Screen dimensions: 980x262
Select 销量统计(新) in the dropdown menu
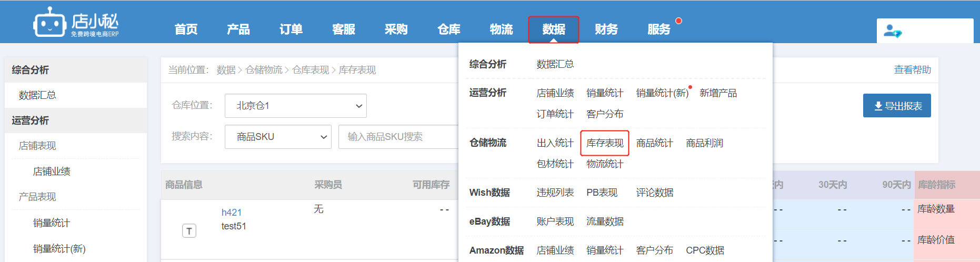coord(663,93)
